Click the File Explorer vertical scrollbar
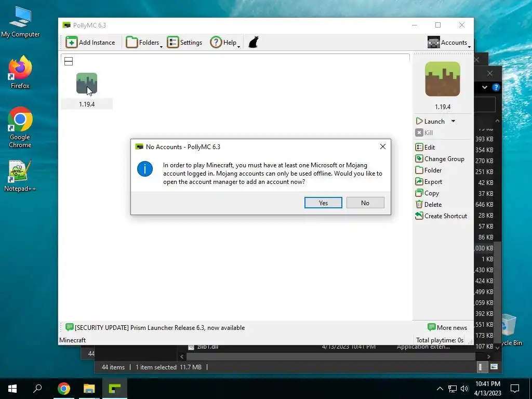This screenshot has height=399, width=532. 497,292
